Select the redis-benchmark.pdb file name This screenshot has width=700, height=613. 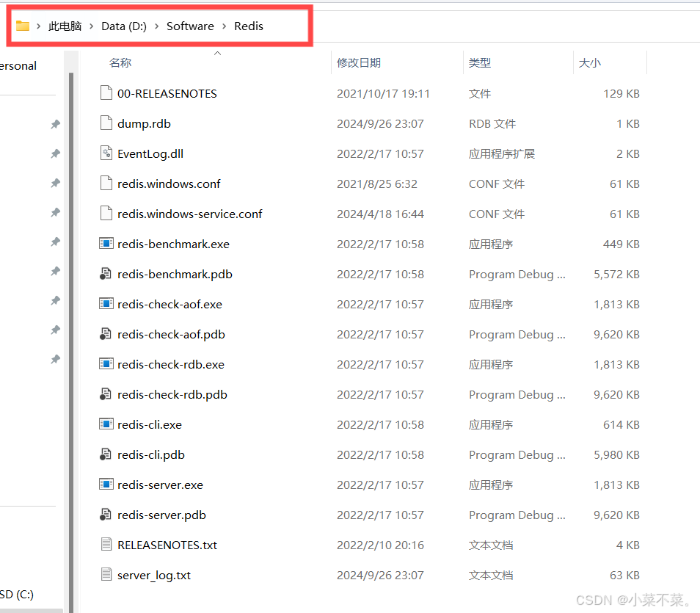(175, 274)
